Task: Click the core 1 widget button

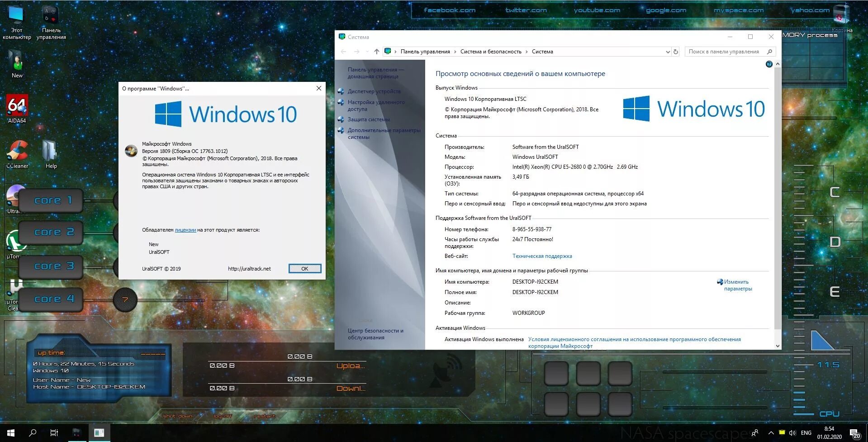Action: 51,200
